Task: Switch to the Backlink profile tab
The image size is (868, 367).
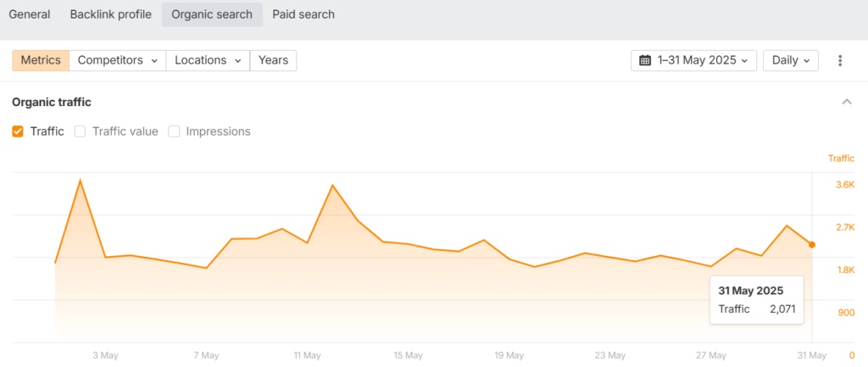Action: (110, 14)
